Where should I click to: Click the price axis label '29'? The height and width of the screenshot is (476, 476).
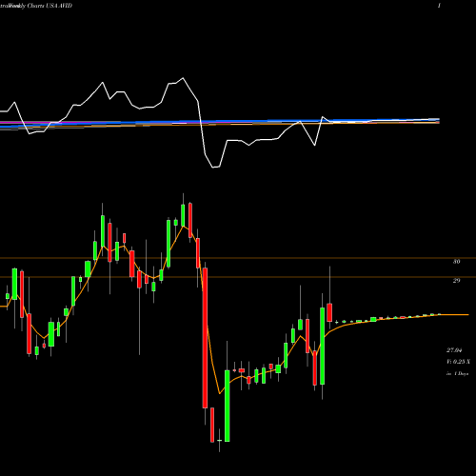pyautogui.click(x=456, y=281)
